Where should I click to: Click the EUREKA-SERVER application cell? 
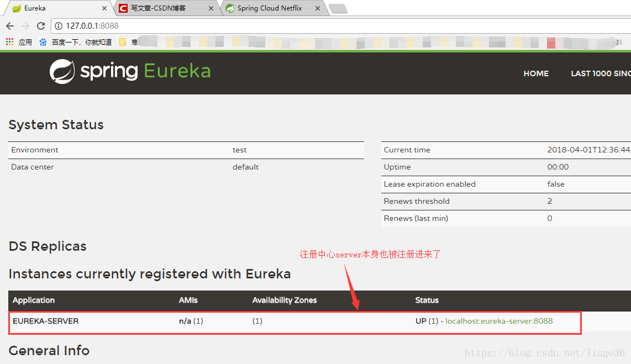(x=45, y=321)
